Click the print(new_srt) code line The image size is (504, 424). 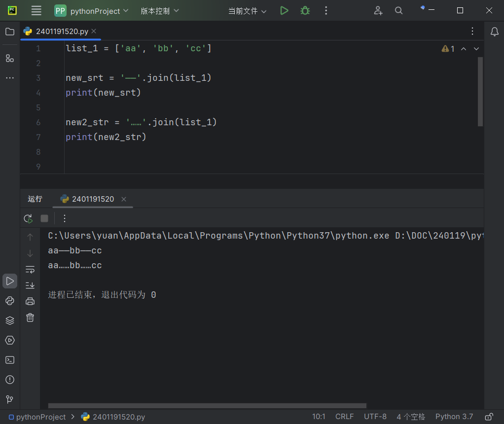pos(103,93)
